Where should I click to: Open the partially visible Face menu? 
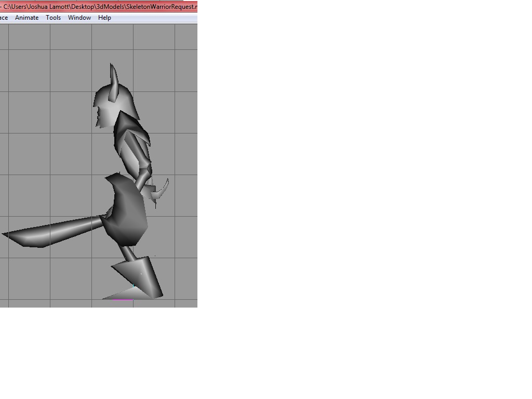click(4, 18)
